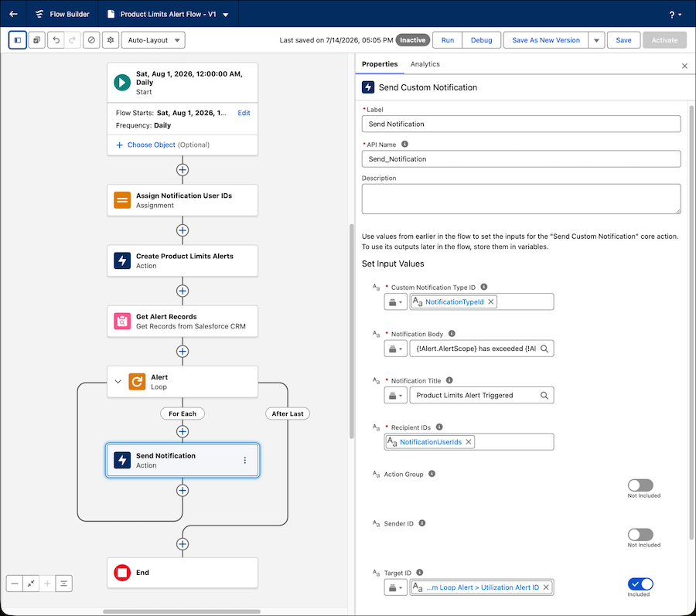This screenshot has width=696, height=616.
Task: Disable the Target ID included toggle
Action: [640, 584]
